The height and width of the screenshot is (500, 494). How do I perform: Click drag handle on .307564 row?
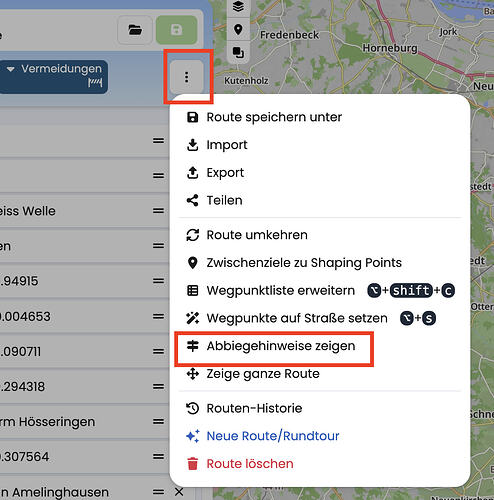pyautogui.click(x=158, y=457)
